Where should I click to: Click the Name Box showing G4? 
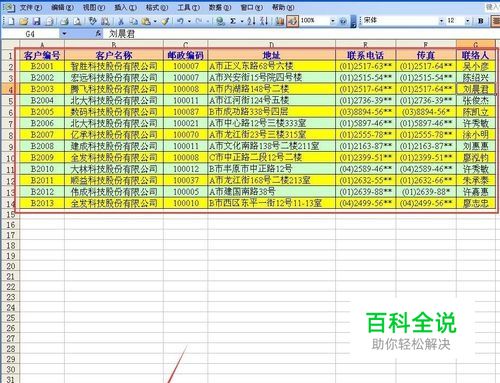[x=30, y=34]
